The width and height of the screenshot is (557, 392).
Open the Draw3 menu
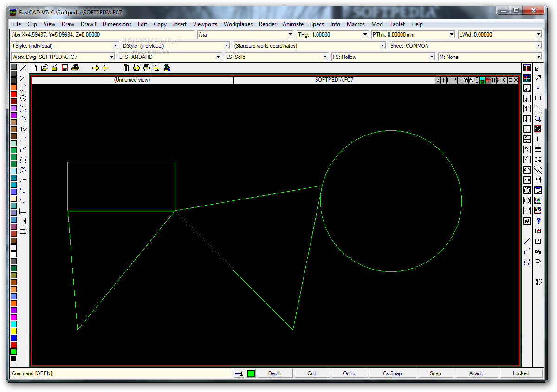[88, 24]
